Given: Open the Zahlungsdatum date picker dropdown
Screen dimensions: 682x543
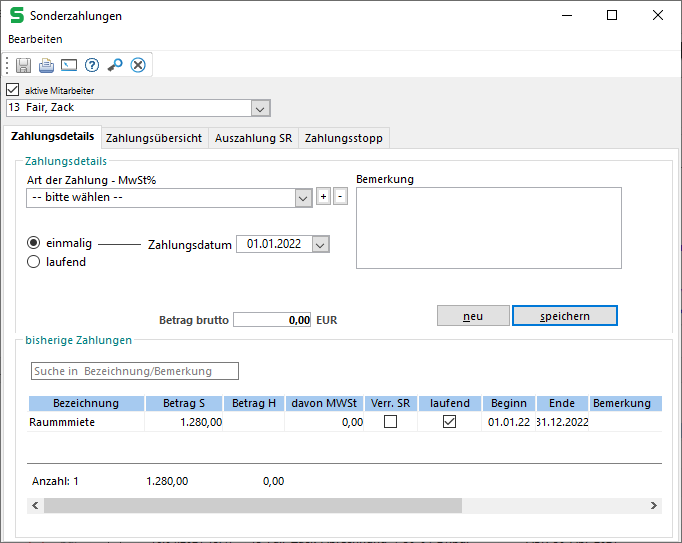Looking at the screenshot, I should point(320,244).
